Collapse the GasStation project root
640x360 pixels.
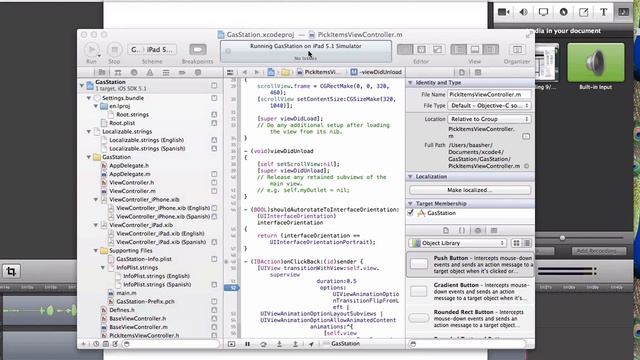click(x=82, y=85)
